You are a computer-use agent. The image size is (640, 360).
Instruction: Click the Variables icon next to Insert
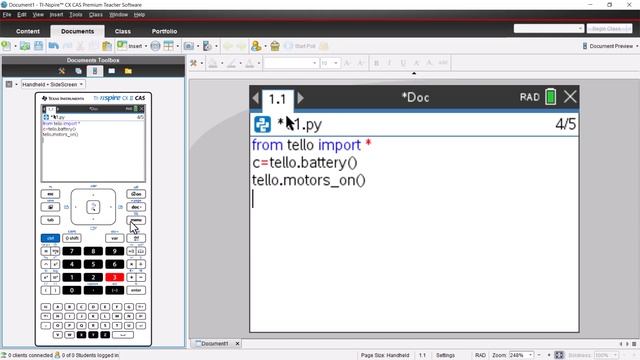(x=155, y=46)
